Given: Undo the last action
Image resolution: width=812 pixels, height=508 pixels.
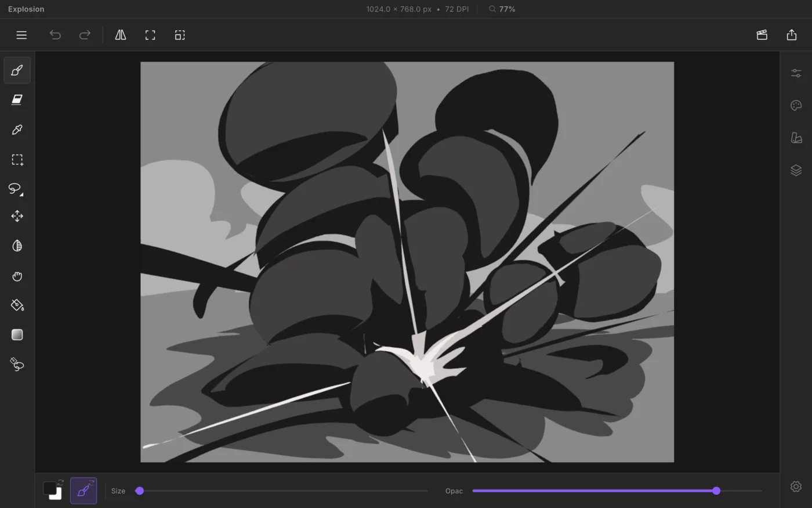Looking at the screenshot, I should 55,35.
